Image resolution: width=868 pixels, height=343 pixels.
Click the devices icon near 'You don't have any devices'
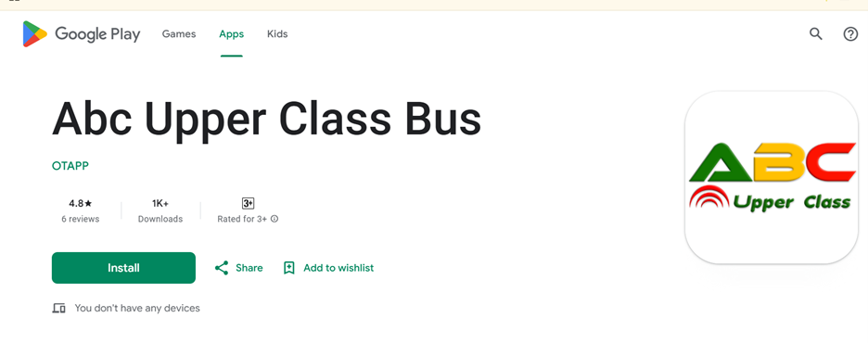[58, 308]
